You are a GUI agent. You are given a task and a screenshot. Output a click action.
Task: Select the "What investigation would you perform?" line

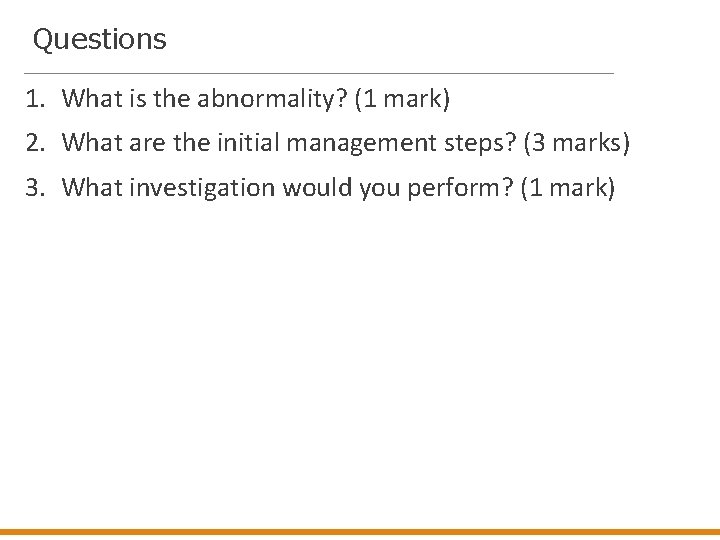tap(338, 188)
